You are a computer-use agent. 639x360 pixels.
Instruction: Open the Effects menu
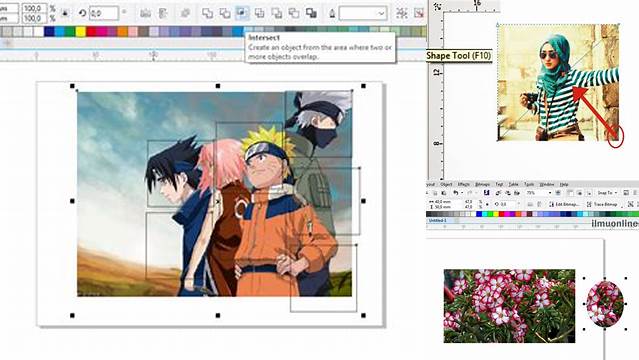(464, 184)
